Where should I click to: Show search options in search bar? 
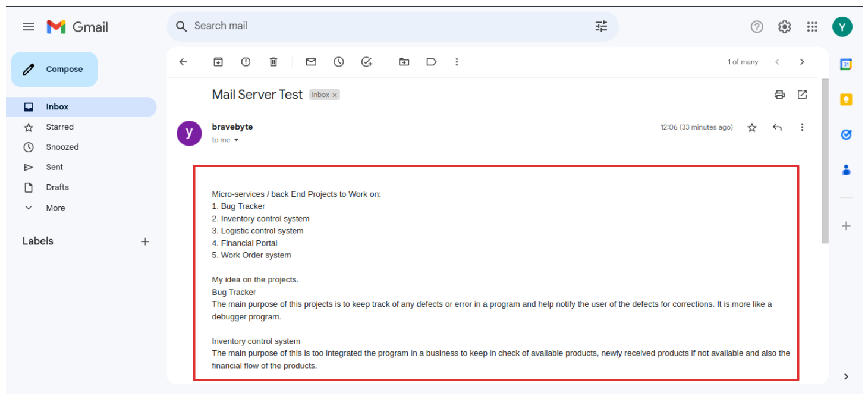coord(601,26)
